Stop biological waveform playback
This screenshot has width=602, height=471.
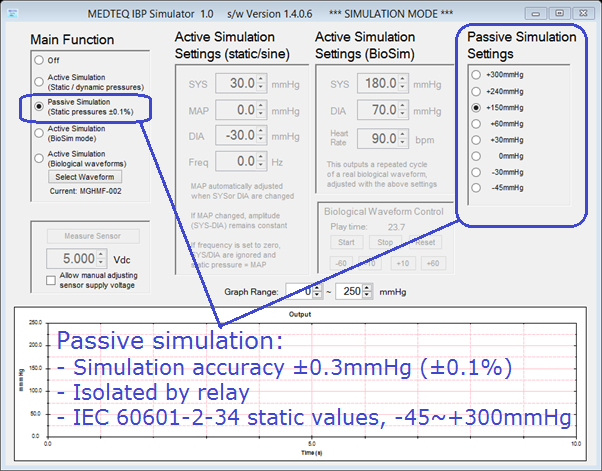point(385,242)
